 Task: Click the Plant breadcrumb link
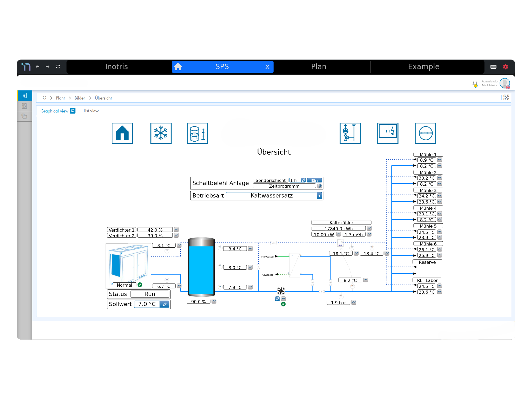[x=60, y=98]
